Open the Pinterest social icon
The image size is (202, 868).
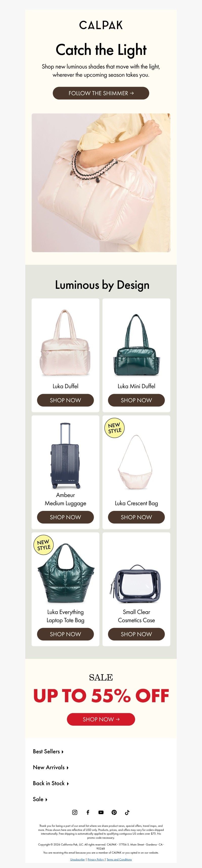[x=114, y=812]
